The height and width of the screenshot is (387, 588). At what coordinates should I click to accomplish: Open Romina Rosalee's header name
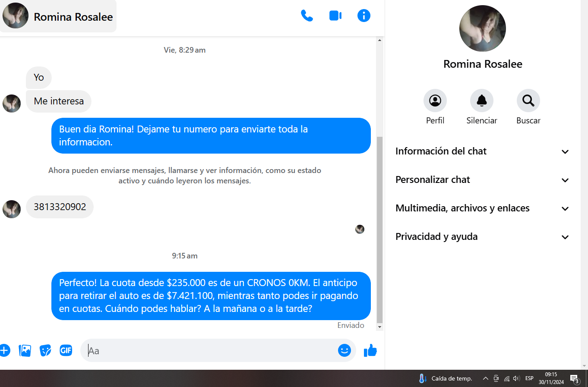[x=73, y=17]
